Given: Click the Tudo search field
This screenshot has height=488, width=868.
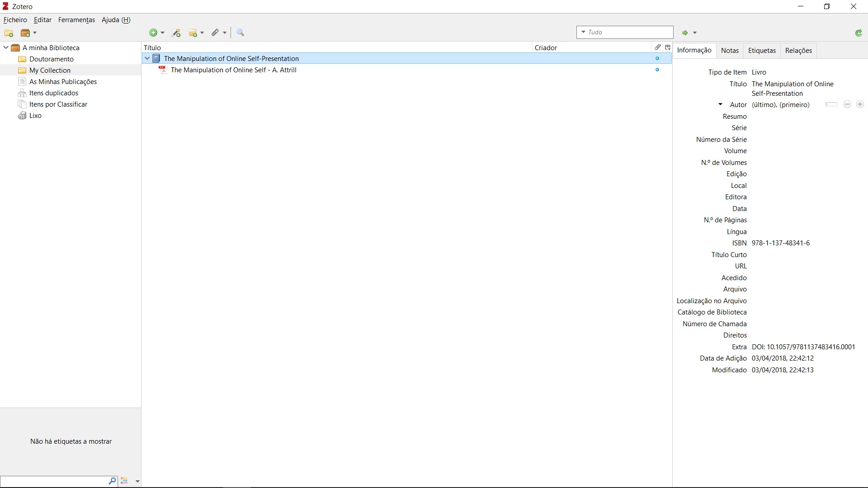Looking at the screenshot, I should click(628, 32).
